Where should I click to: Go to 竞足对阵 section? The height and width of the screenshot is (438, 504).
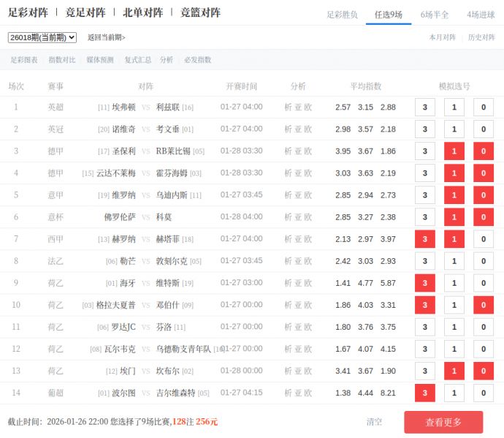tap(85, 12)
